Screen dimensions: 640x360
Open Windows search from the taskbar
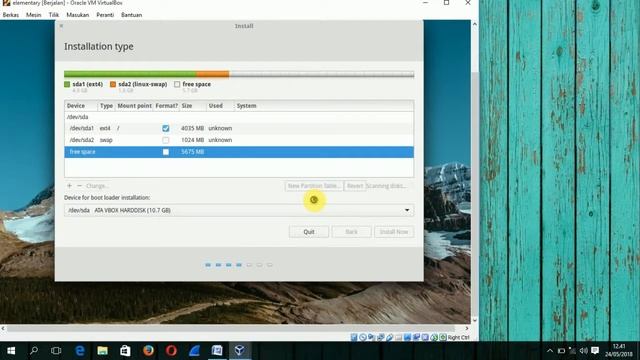[34, 351]
